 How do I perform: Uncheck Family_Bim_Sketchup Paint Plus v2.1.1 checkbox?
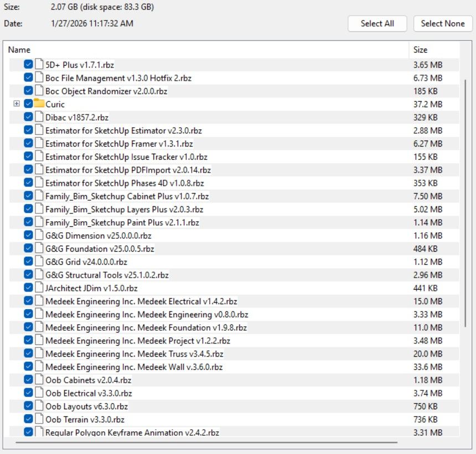28,222
